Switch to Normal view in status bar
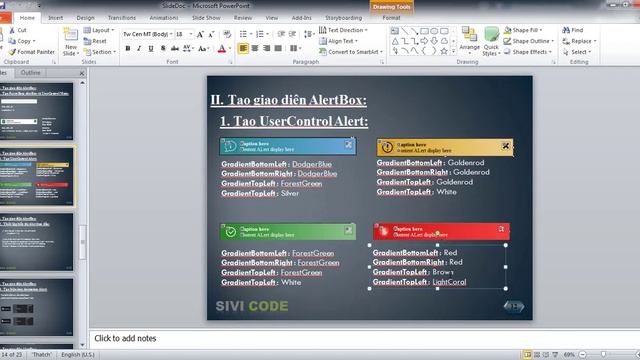This screenshot has width=640, height=360. pyautogui.click(x=527, y=355)
